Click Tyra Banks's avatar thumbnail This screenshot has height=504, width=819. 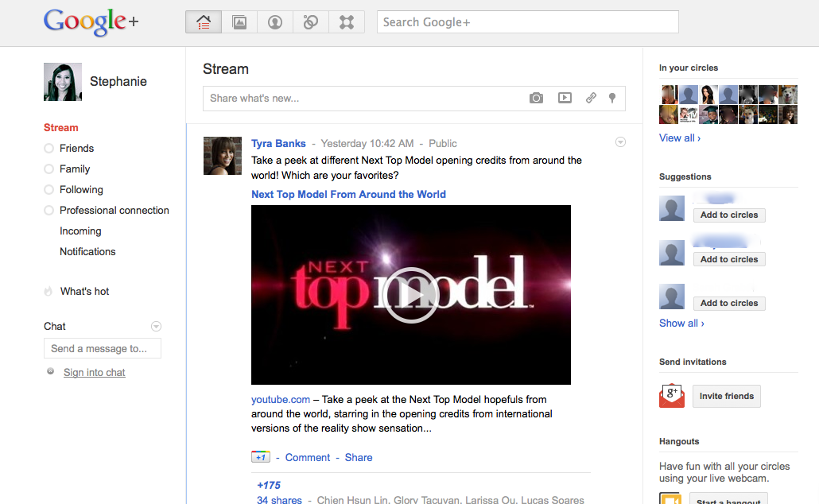coord(223,156)
